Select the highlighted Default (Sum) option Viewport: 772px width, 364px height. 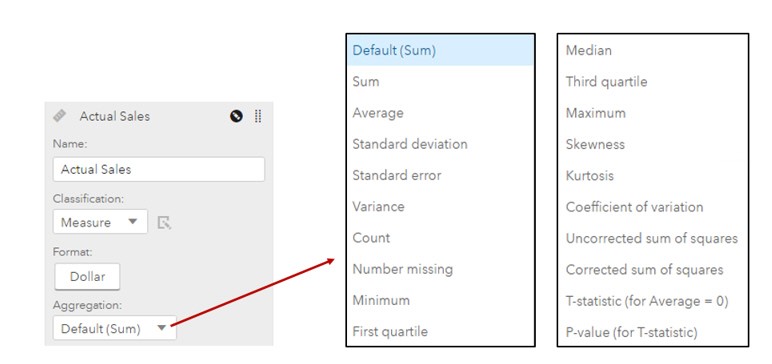(440, 50)
